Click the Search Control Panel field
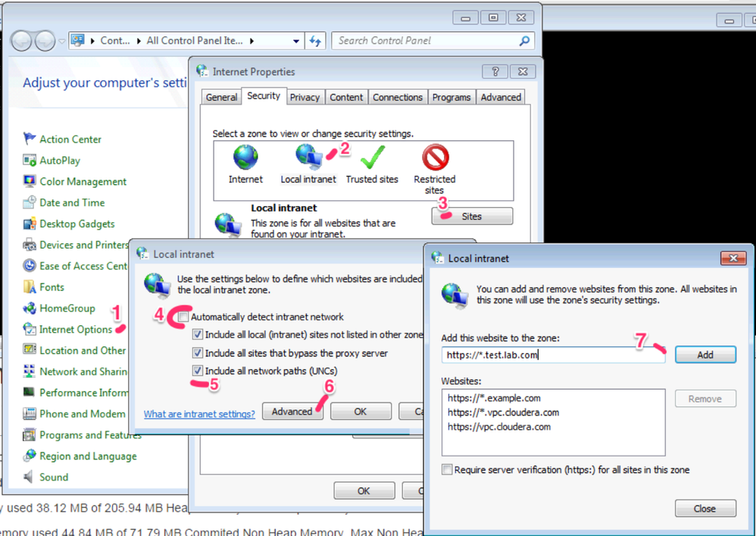Viewport: 756px width, 536px height. 433,41
